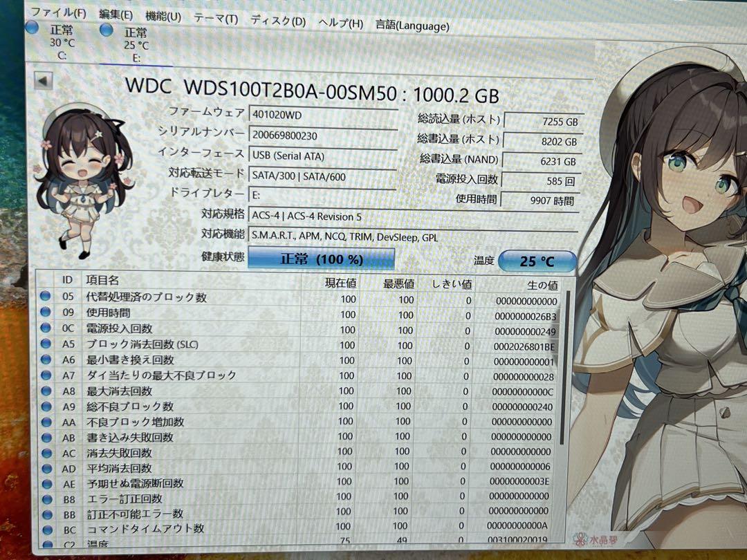Click raw value 000000000240

pos(522,407)
